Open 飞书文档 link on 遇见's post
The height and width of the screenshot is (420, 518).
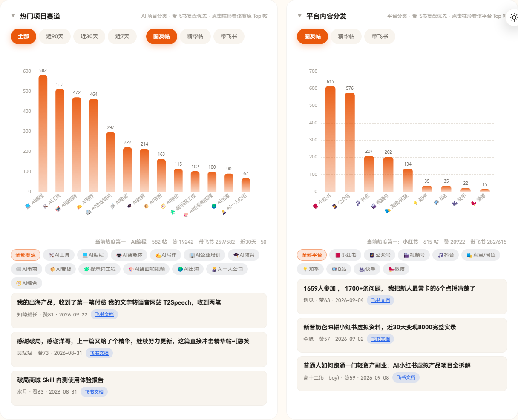(x=380, y=300)
